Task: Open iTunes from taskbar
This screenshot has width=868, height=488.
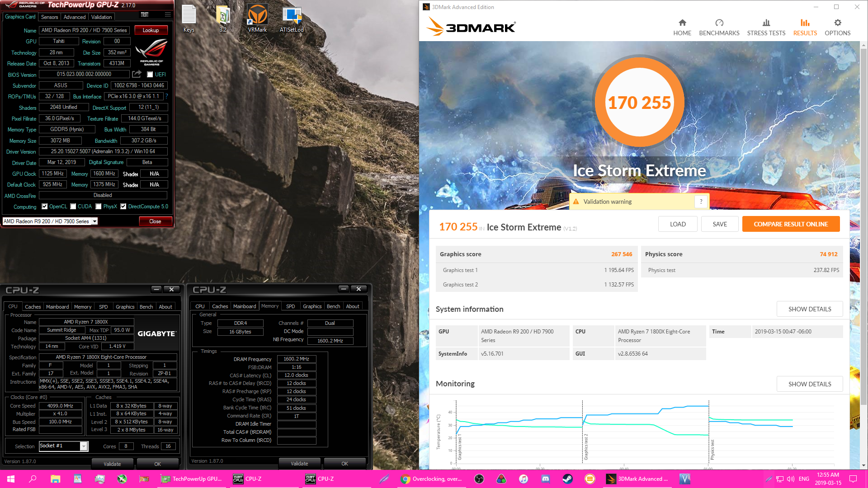Action: [524, 479]
